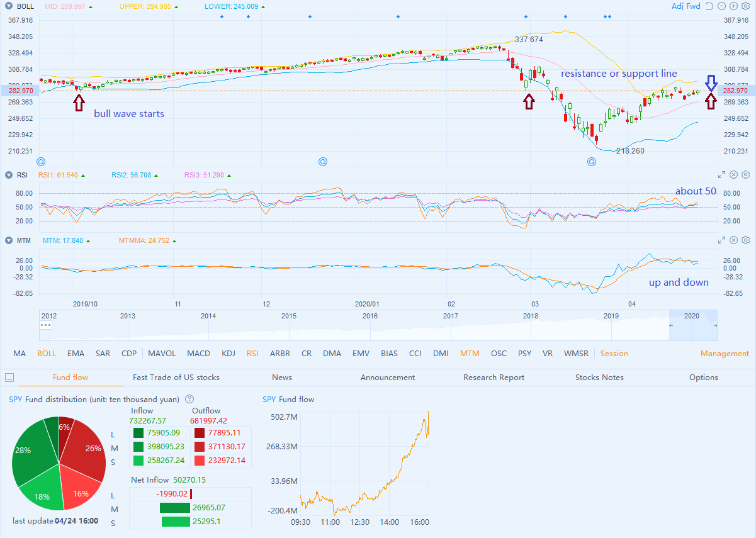Enable the CCI indicator
The width and height of the screenshot is (756, 538).
point(415,354)
